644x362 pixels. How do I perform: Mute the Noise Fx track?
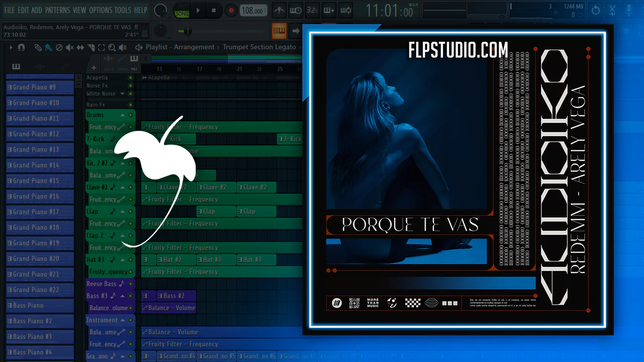[x=130, y=85]
